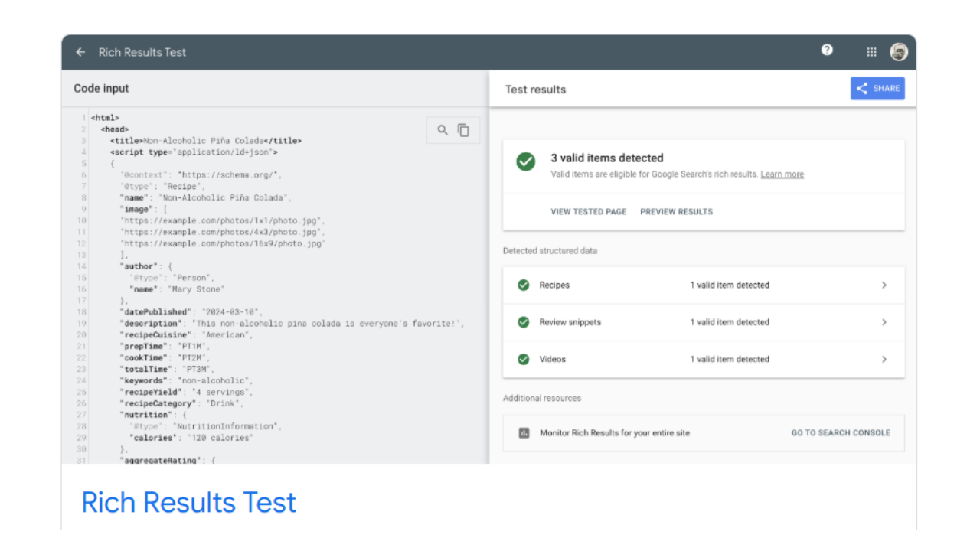Click the green check beside Videos
The width and height of the screenshot is (980, 551).
(524, 359)
